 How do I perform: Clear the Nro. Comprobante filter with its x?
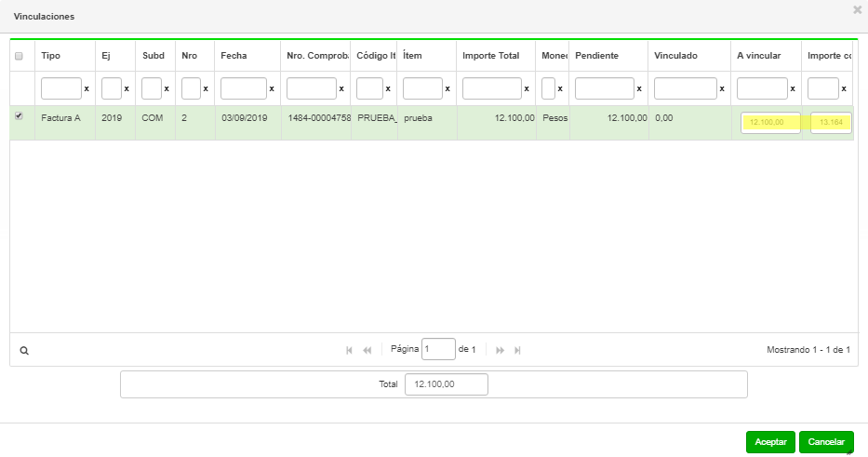click(x=341, y=88)
